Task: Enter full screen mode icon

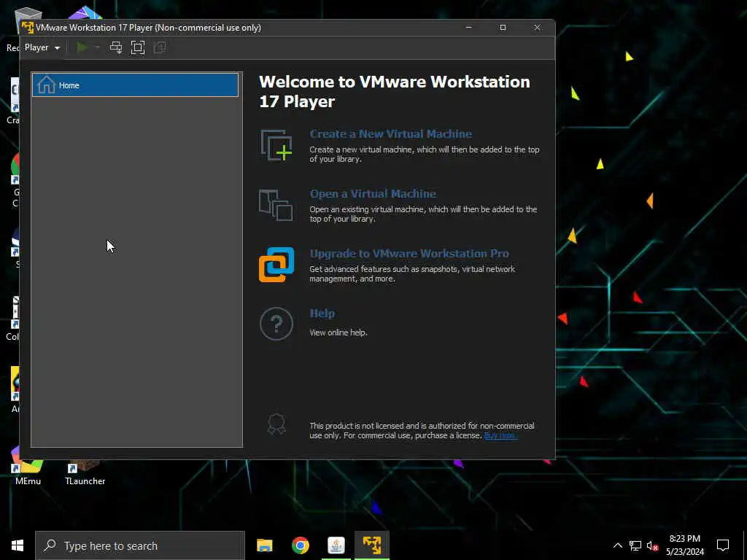Action: tap(138, 47)
